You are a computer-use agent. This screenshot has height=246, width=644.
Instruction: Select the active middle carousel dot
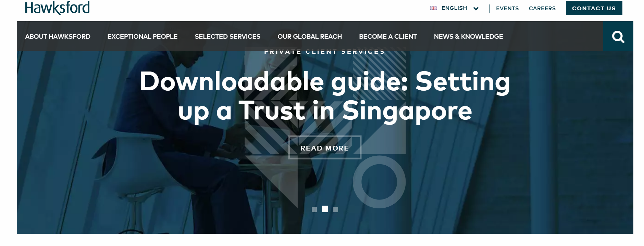click(325, 209)
